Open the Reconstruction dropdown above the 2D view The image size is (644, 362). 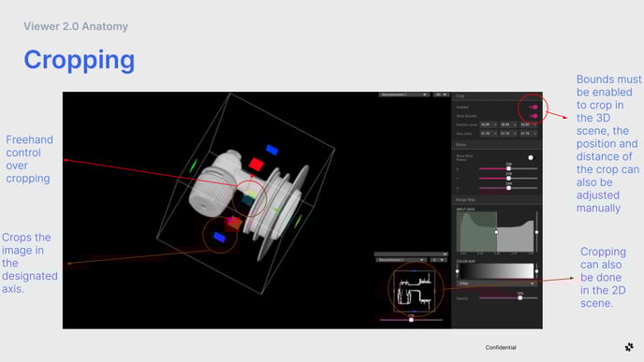[401, 260]
